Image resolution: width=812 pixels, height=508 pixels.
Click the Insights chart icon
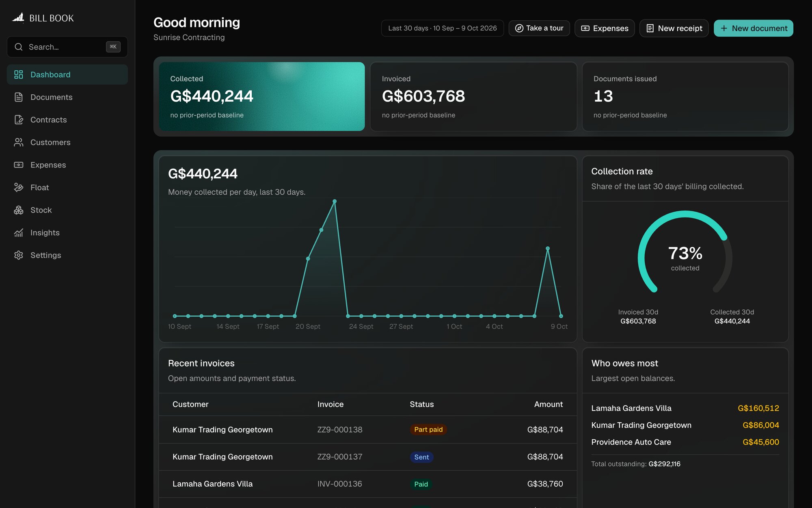pos(19,232)
